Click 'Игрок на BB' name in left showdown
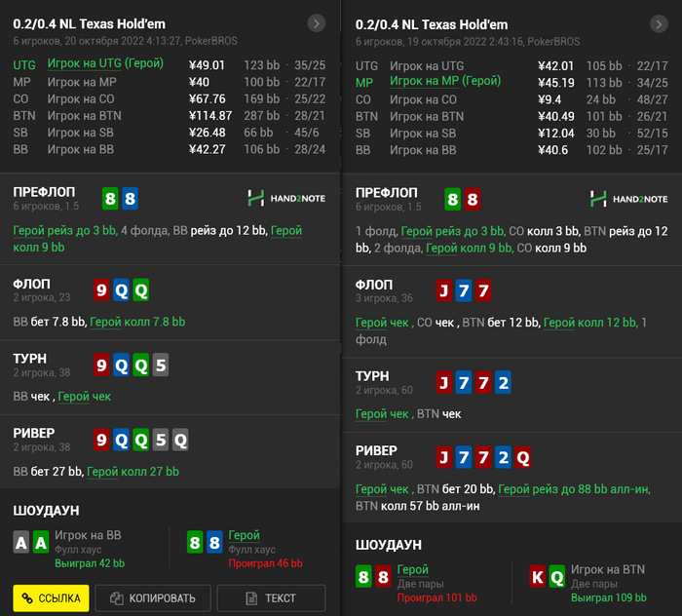 88,535
